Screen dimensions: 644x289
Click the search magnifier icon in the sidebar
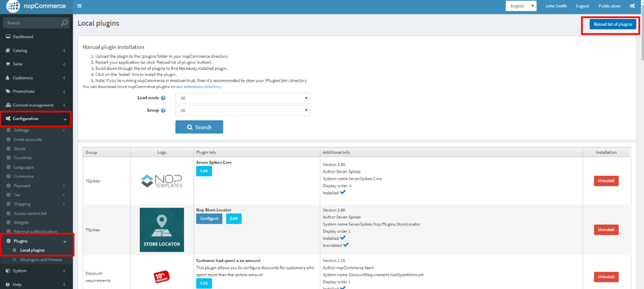(x=64, y=23)
